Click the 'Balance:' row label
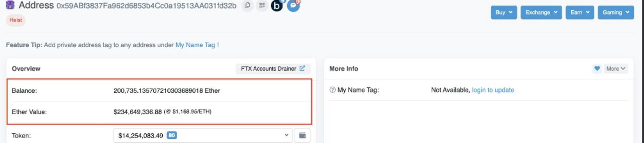The image size is (644, 143). point(24,91)
